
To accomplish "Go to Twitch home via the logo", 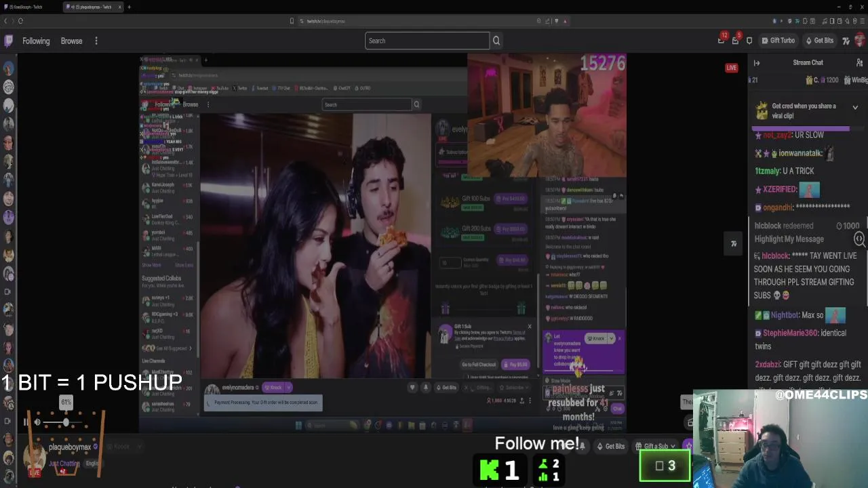I will pyautogui.click(x=8, y=41).
